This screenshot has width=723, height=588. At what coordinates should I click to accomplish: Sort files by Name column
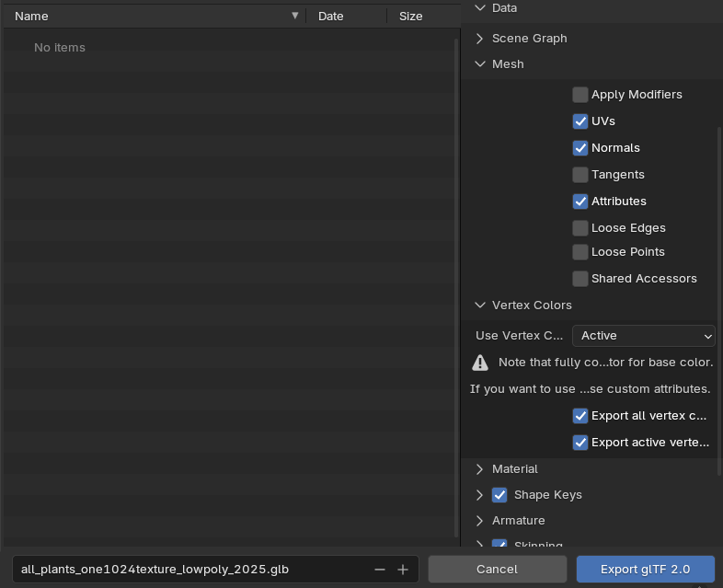click(x=154, y=17)
